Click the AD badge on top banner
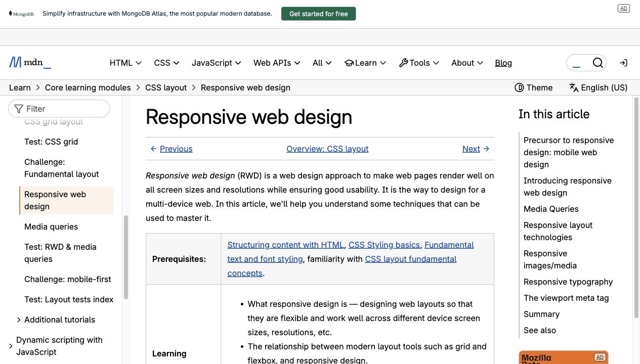 pos(624,9)
